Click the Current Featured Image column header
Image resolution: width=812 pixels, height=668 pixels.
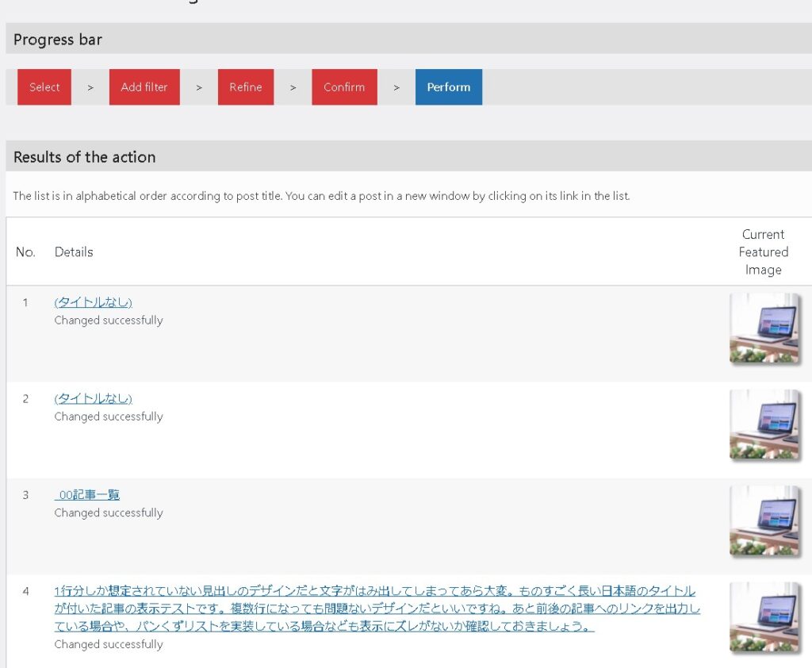[x=763, y=252]
